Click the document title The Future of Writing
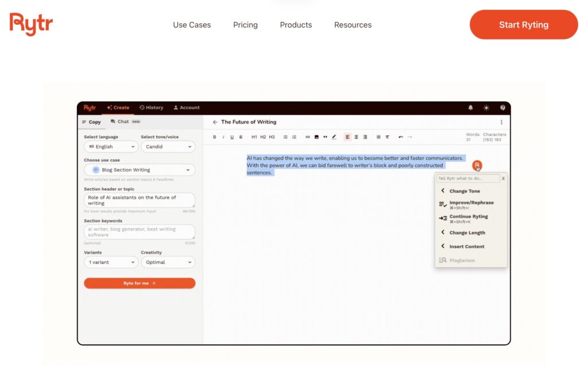 [x=249, y=122]
